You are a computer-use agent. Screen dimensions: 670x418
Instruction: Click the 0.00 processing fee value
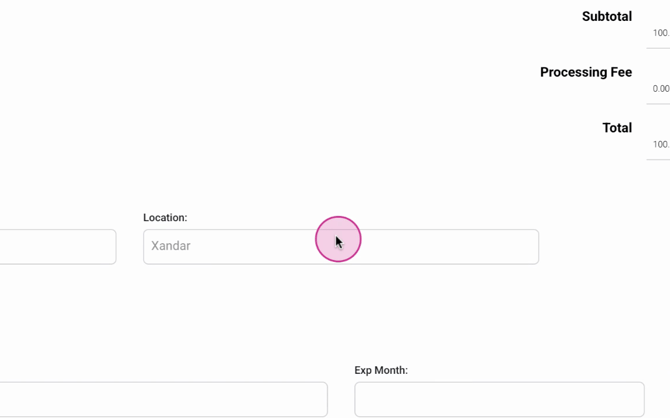click(660, 89)
